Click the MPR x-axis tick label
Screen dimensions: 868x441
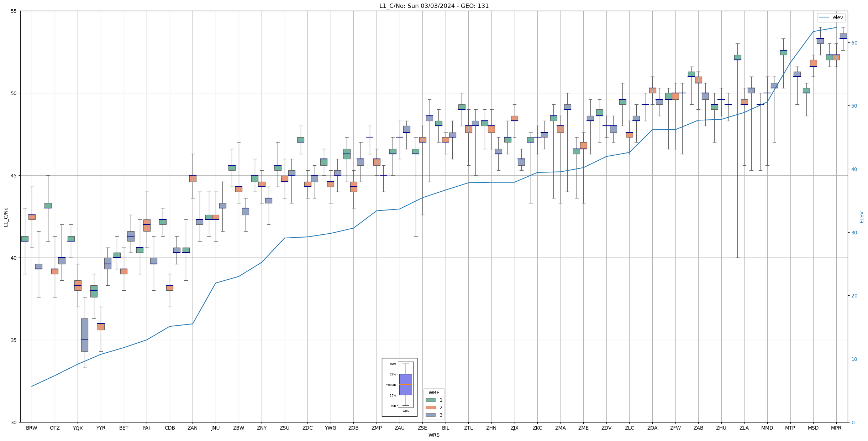836,428
